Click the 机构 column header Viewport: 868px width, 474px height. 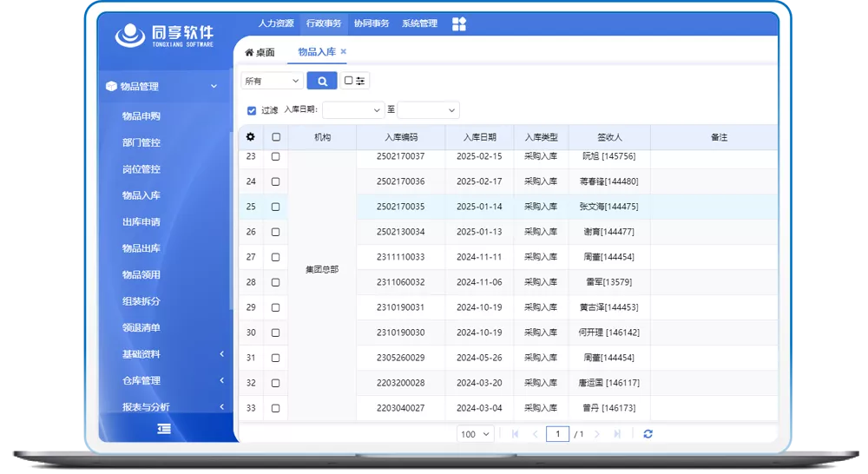coord(322,137)
